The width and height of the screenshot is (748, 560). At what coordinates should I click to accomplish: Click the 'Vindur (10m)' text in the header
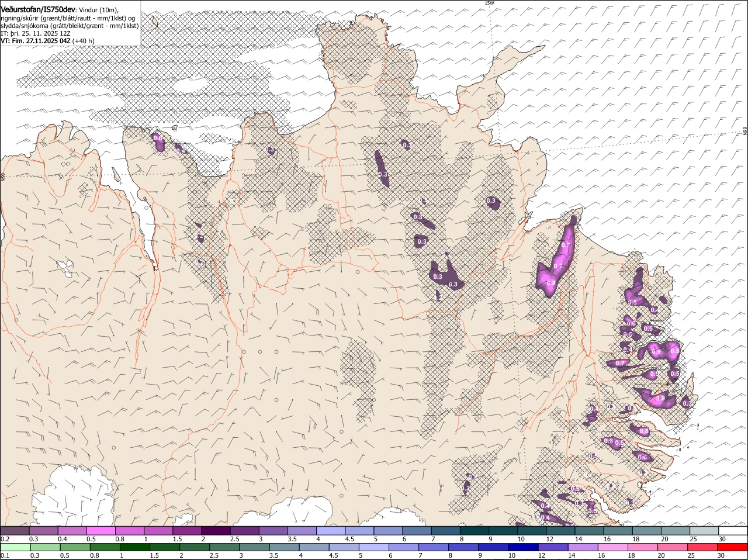(98, 9)
